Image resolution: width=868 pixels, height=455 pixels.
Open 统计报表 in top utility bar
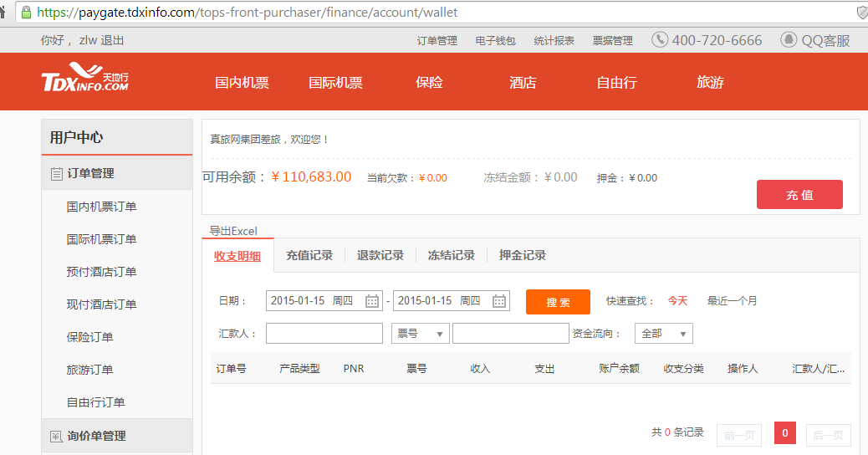(x=554, y=40)
